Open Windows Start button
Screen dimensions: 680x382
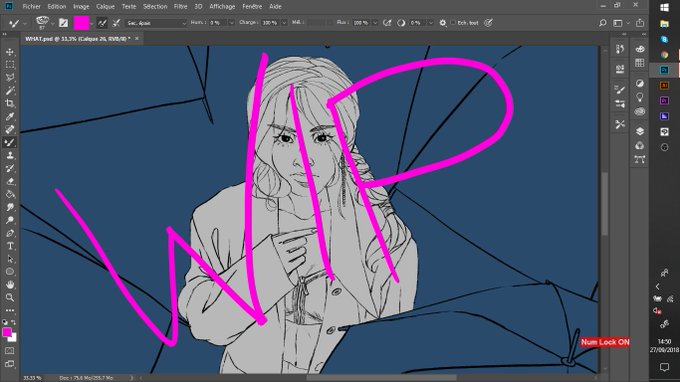pos(664,7)
